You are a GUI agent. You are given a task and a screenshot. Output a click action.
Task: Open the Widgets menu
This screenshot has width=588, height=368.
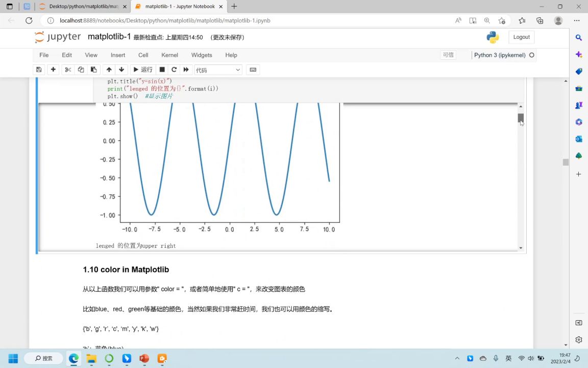pos(201,55)
